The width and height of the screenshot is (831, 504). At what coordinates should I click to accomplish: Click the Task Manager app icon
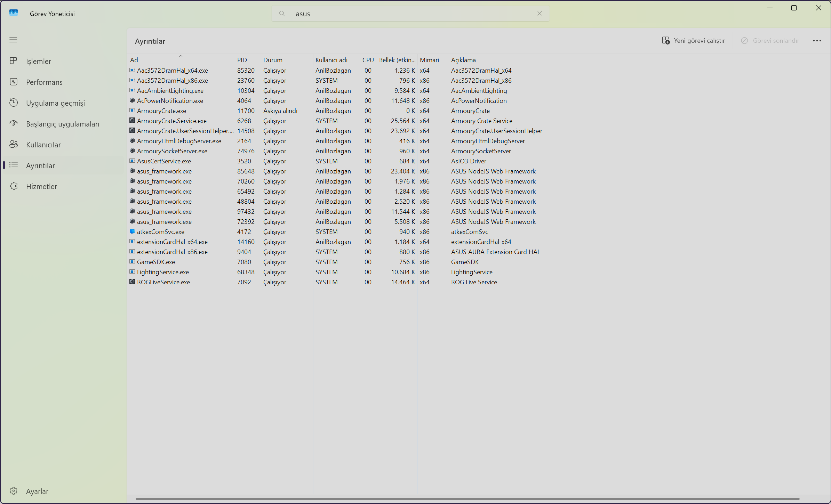(14, 13)
